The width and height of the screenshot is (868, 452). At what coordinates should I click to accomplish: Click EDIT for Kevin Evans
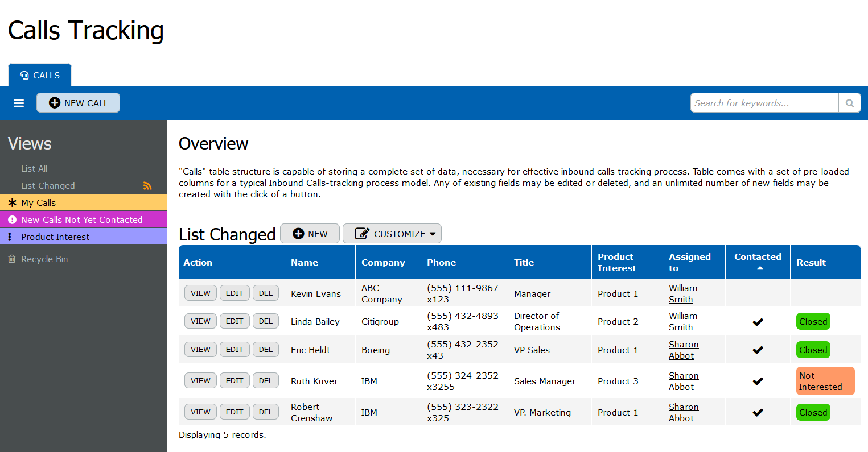235,293
